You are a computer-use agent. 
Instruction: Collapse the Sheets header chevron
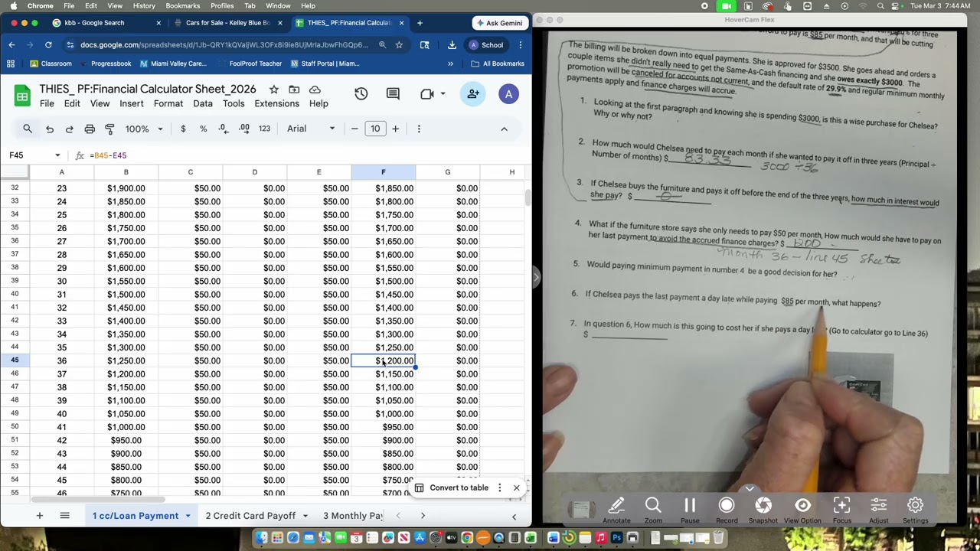tap(504, 129)
